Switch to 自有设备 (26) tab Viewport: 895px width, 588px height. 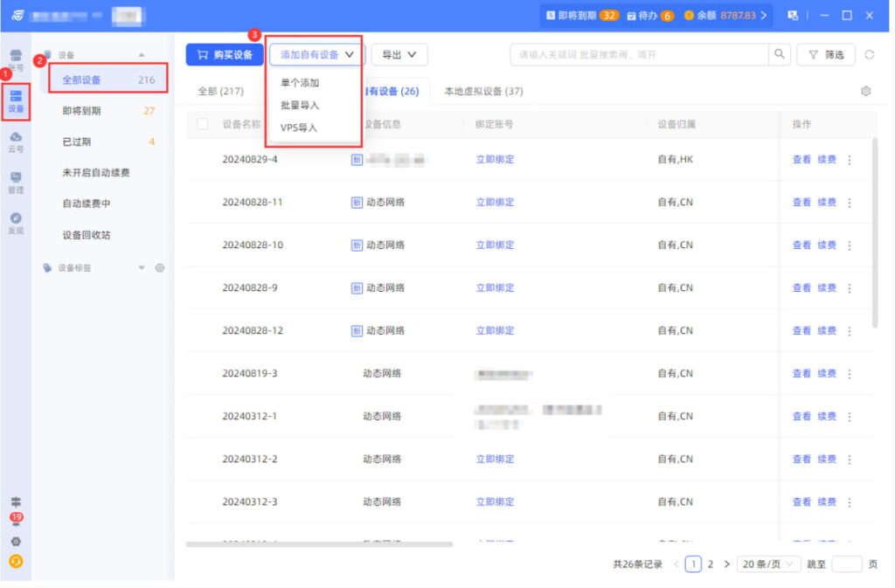point(392,91)
